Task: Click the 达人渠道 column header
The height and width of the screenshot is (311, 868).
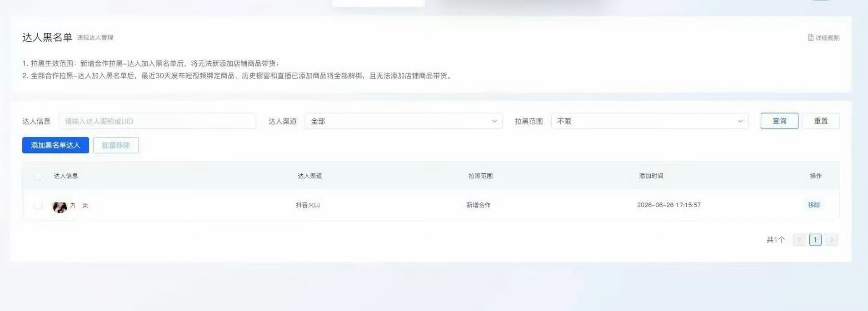Action: 310,176
